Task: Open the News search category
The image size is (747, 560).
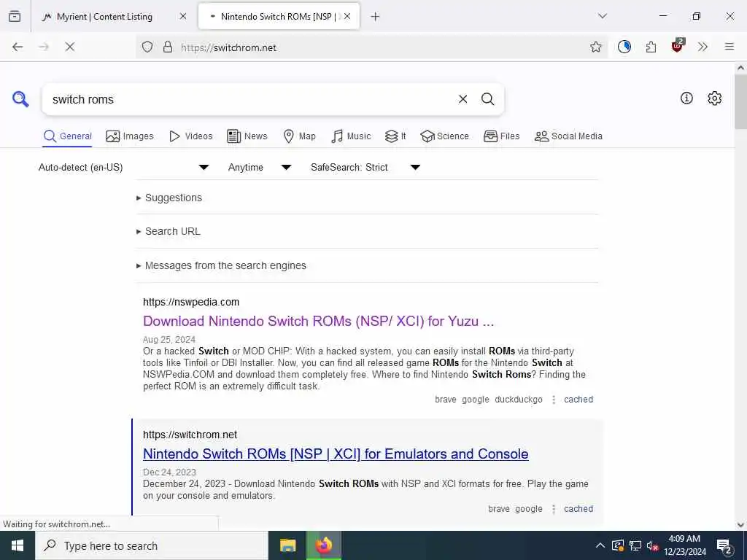Action: [x=247, y=136]
